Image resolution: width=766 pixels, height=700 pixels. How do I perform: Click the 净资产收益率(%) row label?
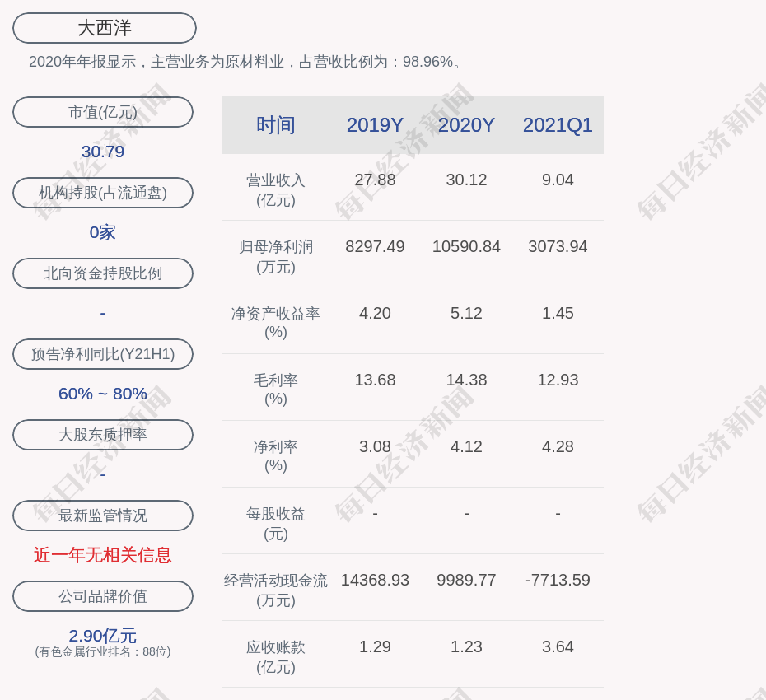click(276, 322)
